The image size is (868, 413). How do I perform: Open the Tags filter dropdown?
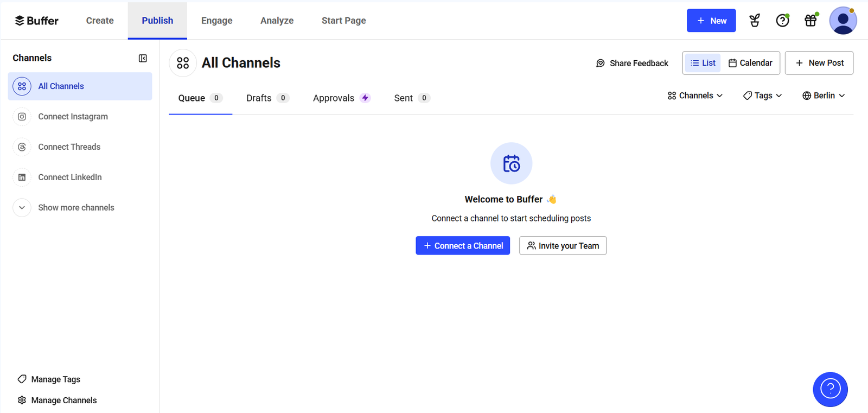tap(762, 96)
